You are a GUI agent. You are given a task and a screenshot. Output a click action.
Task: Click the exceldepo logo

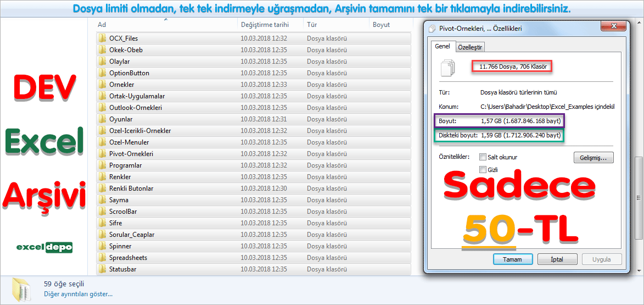point(44,247)
